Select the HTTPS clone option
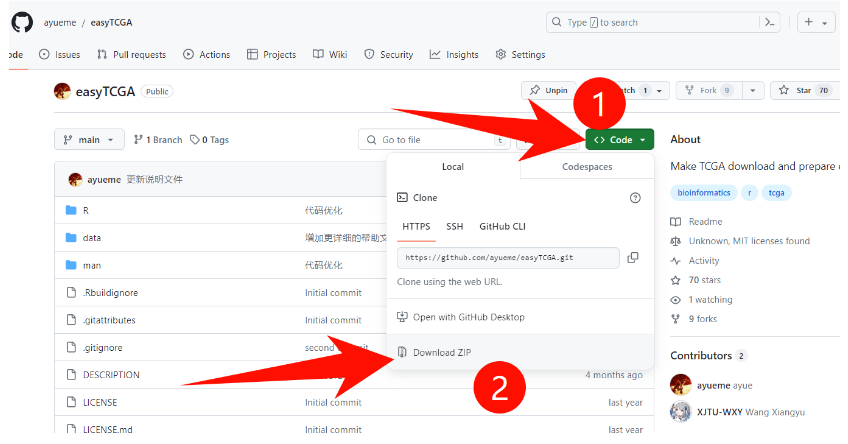The image size is (848, 444). (x=416, y=227)
